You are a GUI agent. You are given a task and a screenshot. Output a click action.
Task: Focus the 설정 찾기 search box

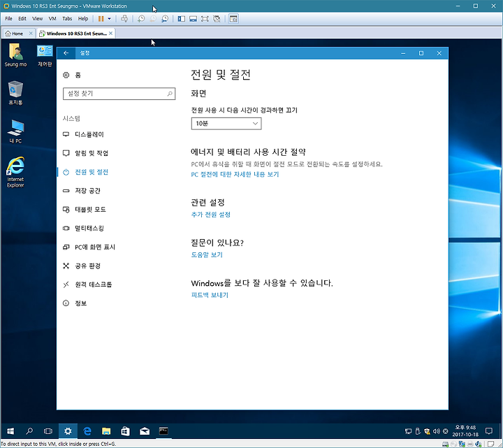tap(119, 94)
